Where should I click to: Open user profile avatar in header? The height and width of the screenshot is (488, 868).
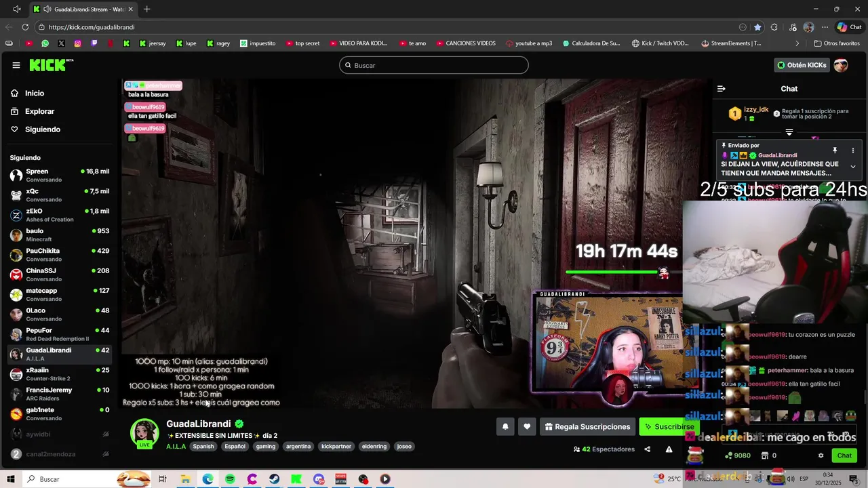pos(841,65)
